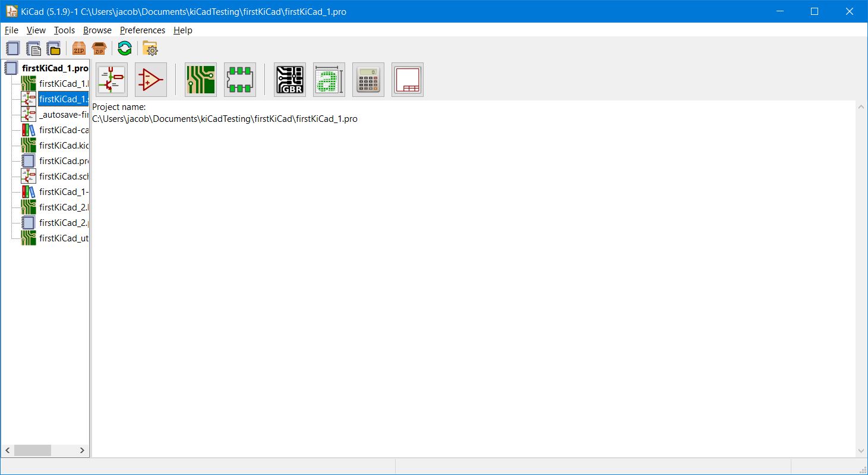Open the PCB Calculator
Viewport: 868px width, 475px height.
click(368, 80)
